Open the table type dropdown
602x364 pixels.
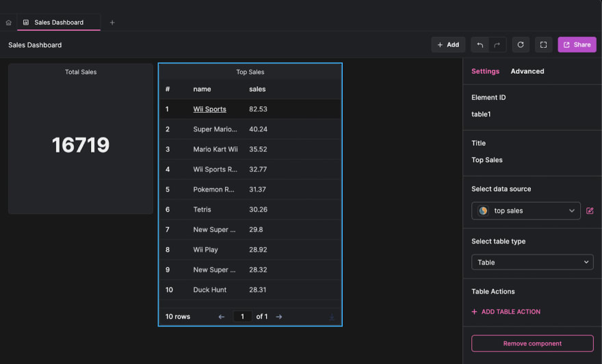click(x=532, y=262)
